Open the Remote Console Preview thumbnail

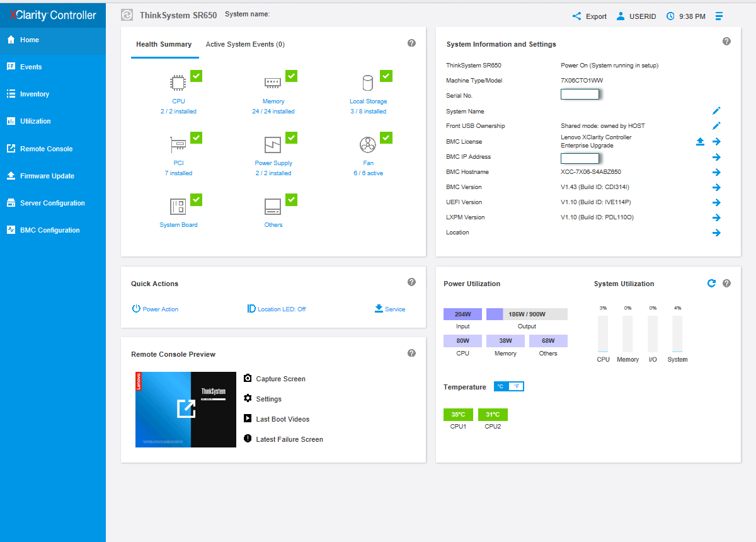186,410
